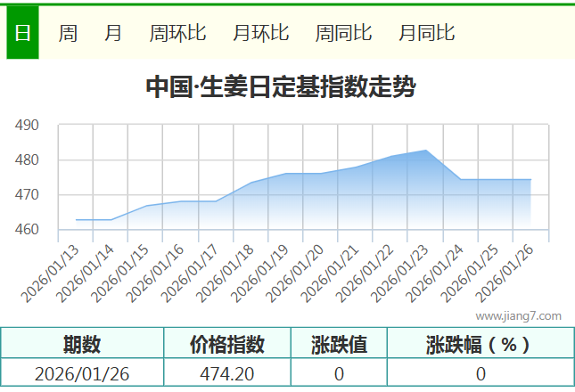Switch to the 月 monthly tab
The height and width of the screenshot is (392, 575).
tap(113, 33)
